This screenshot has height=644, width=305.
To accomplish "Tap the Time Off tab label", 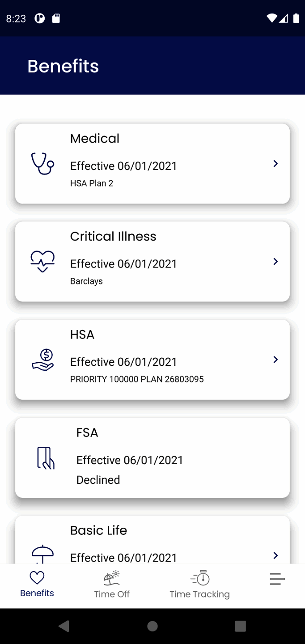I will coord(112,594).
